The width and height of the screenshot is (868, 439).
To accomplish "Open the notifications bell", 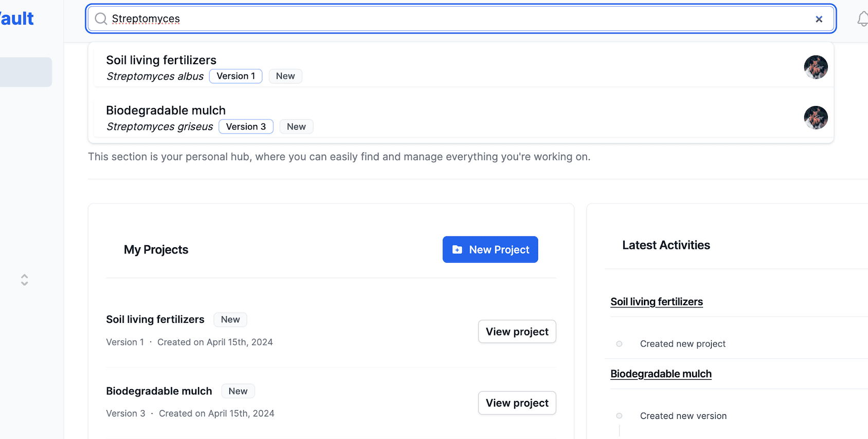I will click(862, 19).
